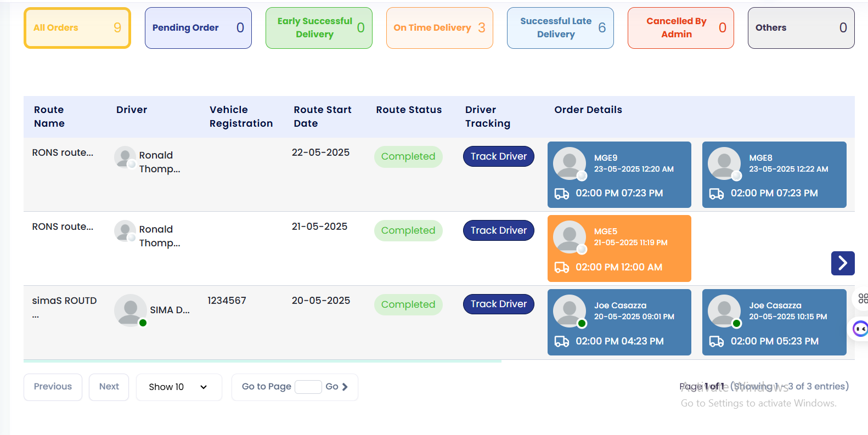Select the On Time Delivery filter

439,28
